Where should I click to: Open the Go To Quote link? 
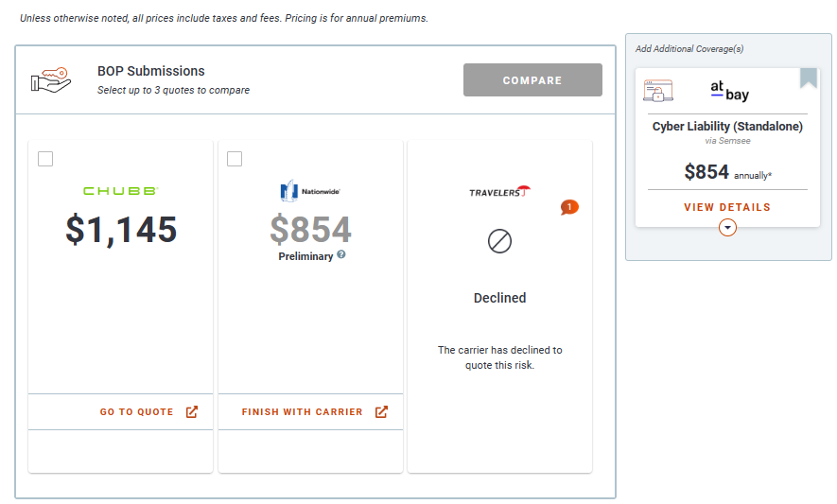click(x=137, y=412)
